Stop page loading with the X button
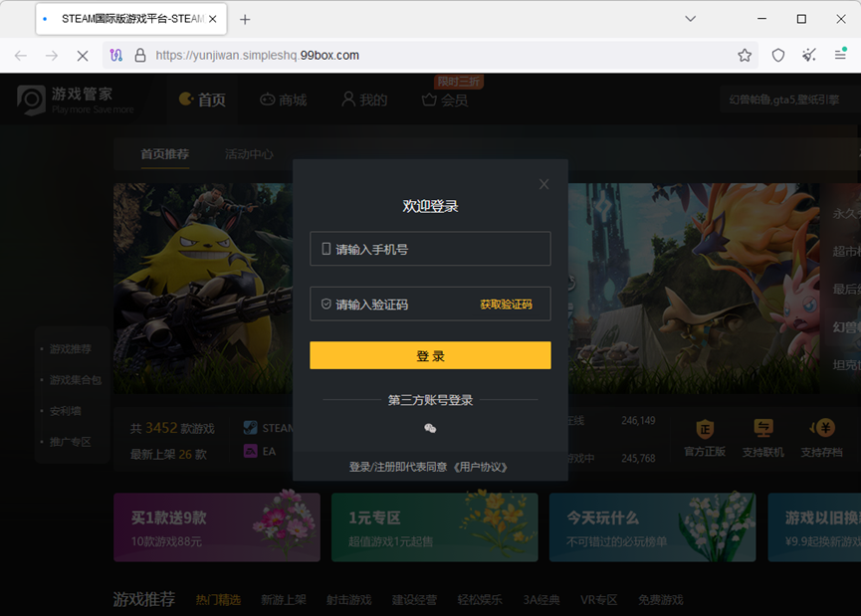 click(x=83, y=56)
